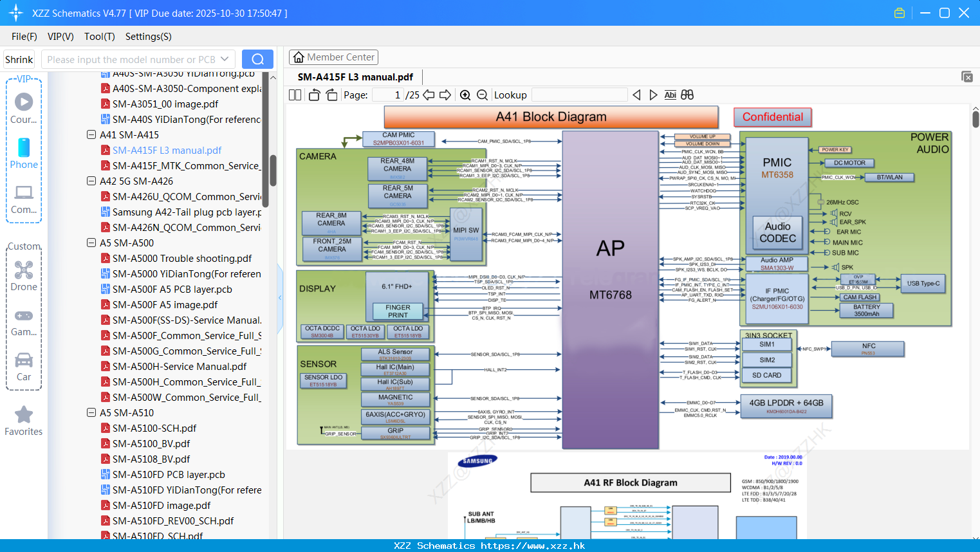Rotate the page clockwise
The height and width of the screenshot is (552, 980).
click(x=331, y=95)
